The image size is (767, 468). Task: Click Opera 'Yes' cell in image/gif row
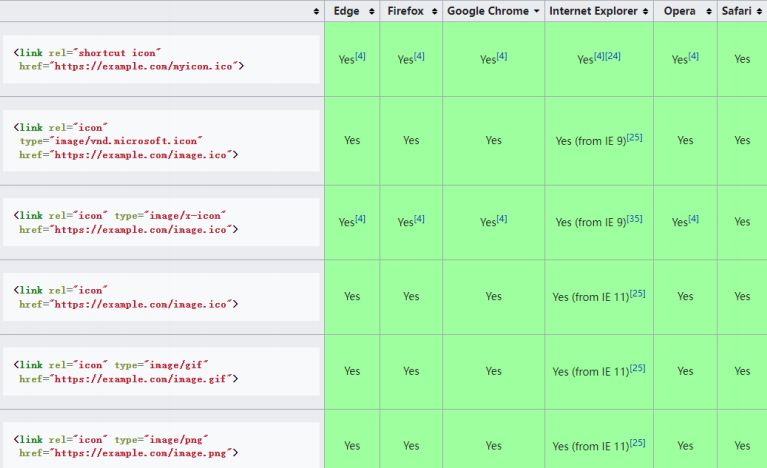point(685,371)
